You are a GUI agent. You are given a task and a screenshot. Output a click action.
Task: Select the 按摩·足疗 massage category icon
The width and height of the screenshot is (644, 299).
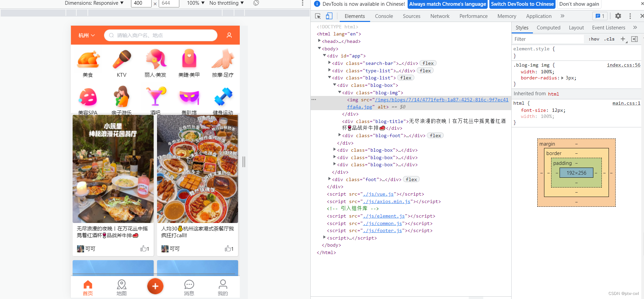(x=223, y=59)
